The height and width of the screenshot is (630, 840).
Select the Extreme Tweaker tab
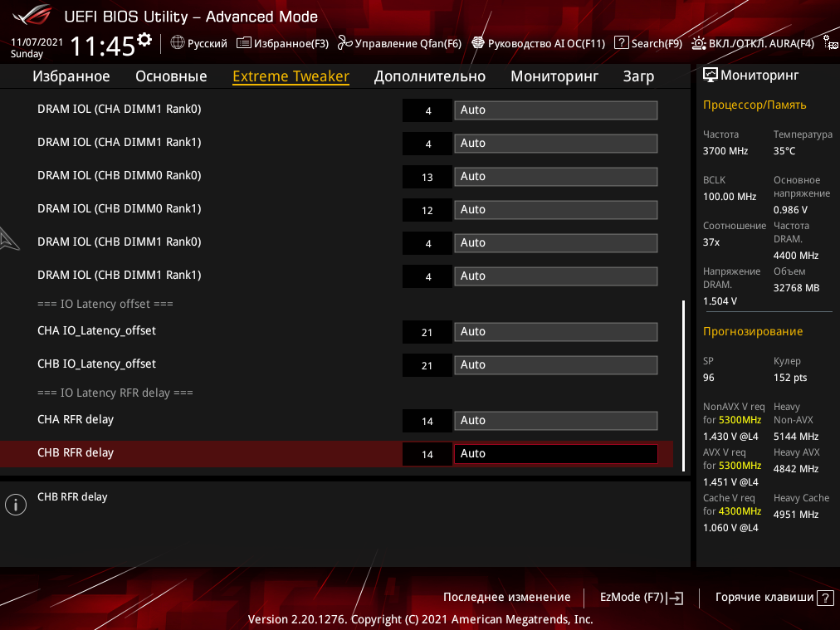[291, 76]
